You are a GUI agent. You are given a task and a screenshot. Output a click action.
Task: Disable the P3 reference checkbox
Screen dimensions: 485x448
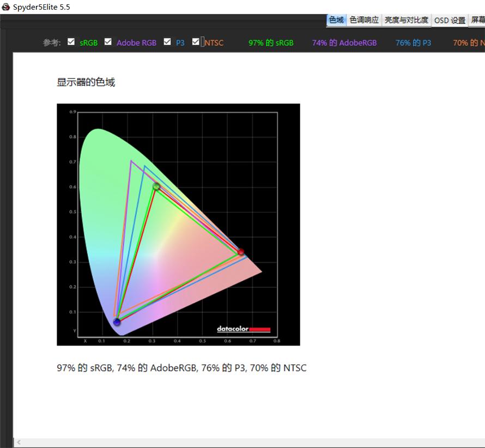pyautogui.click(x=167, y=42)
